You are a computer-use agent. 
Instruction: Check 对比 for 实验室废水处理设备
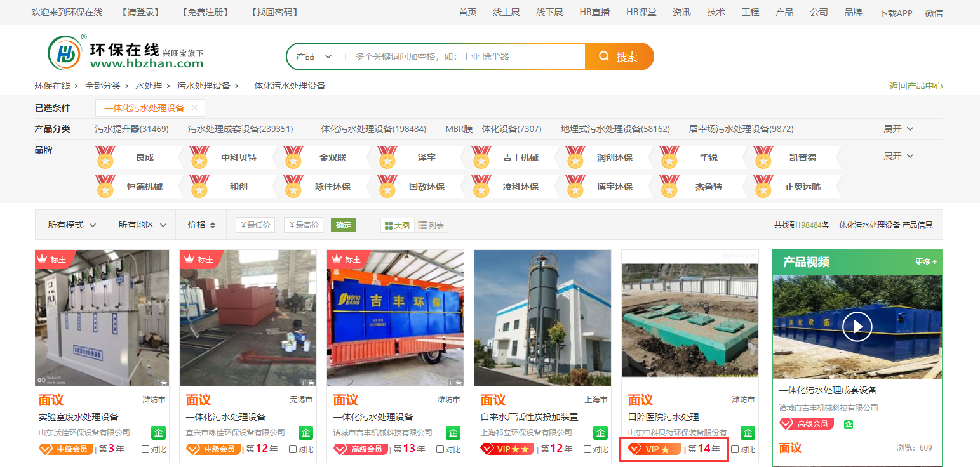pos(145,449)
